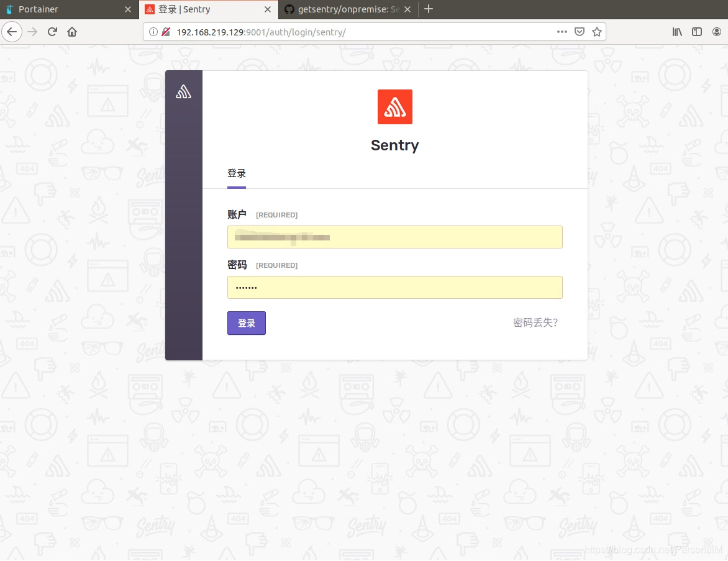Viewport: 728px width, 561px height.
Task: Select the 登录 | Sentry browser tab
Action: pyautogui.click(x=209, y=9)
